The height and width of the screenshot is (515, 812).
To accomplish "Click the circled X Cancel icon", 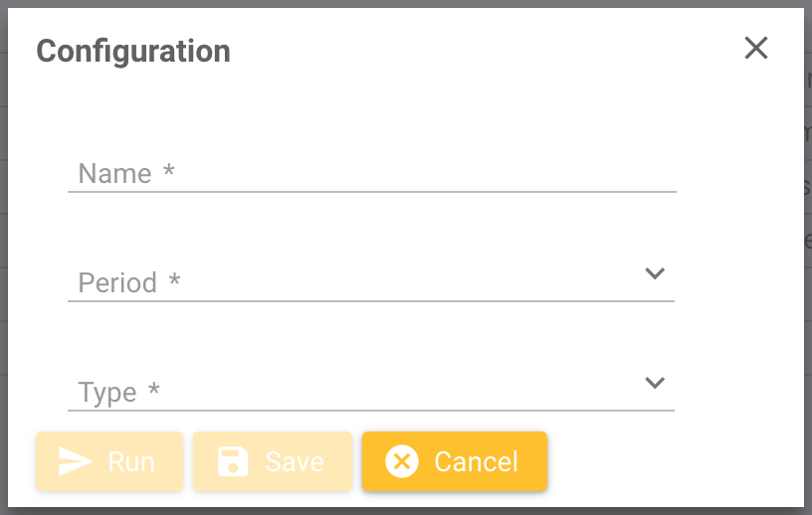I will 402,461.
